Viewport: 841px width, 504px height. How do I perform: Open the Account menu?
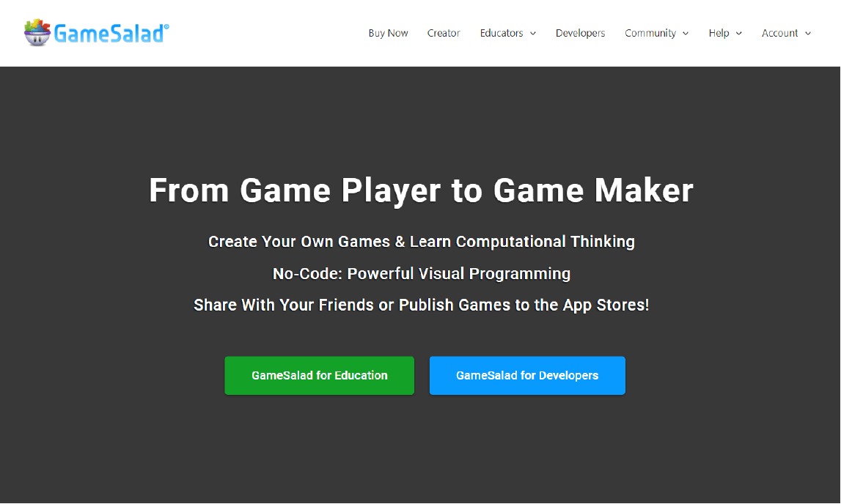point(779,33)
